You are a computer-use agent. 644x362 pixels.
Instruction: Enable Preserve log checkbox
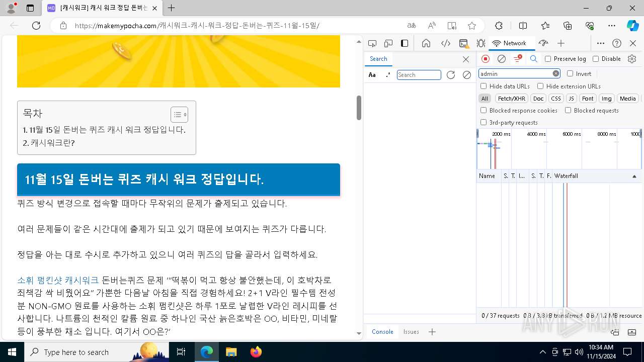(x=548, y=59)
